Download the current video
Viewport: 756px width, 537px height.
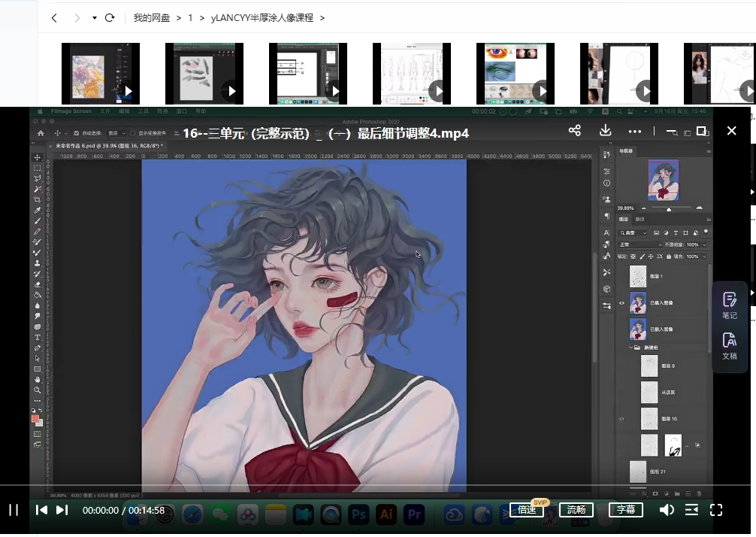coord(606,130)
